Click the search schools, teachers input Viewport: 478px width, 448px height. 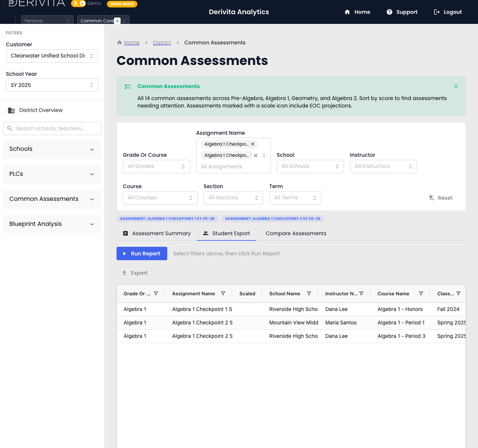coord(52,128)
